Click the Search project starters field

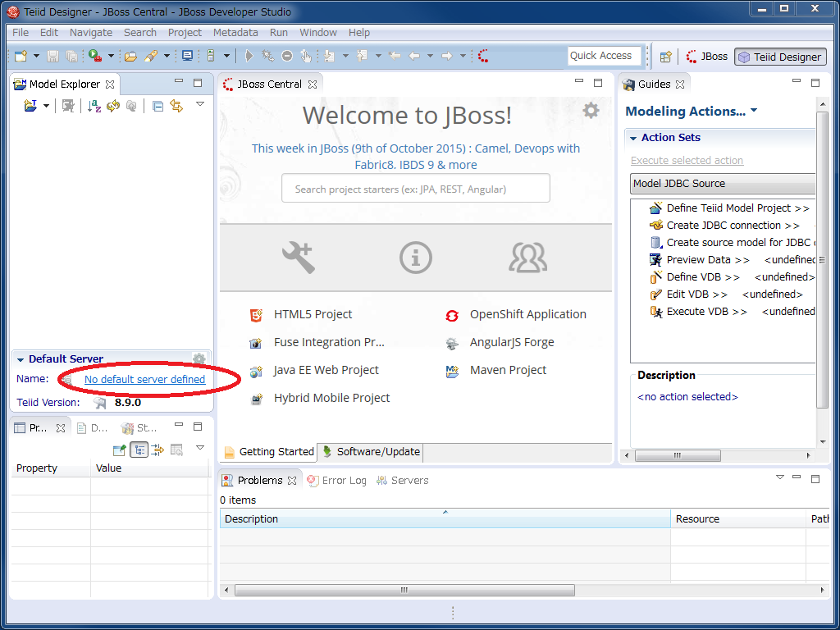point(416,189)
